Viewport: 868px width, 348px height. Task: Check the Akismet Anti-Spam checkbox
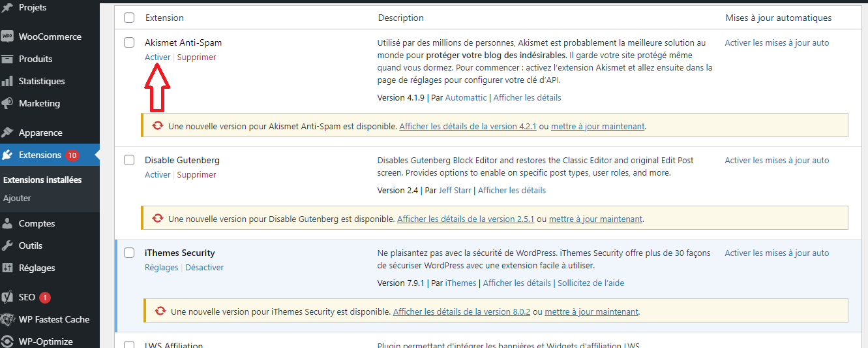click(129, 42)
